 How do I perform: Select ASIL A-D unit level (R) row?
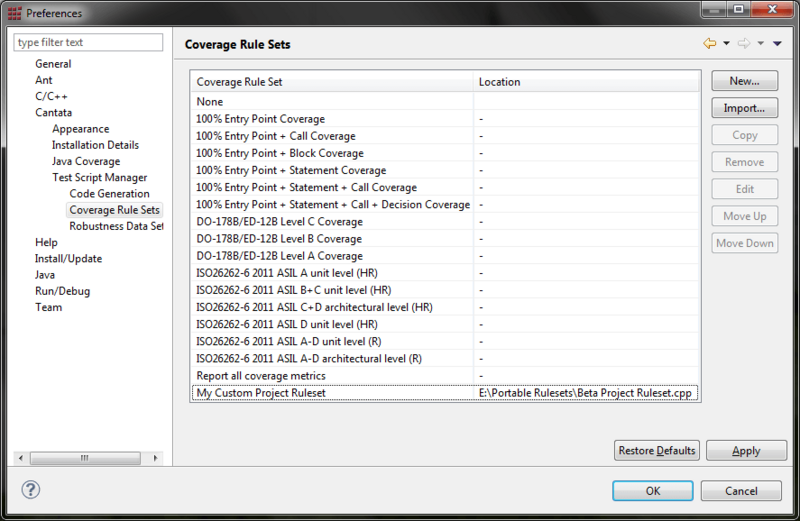[x=445, y=341]
